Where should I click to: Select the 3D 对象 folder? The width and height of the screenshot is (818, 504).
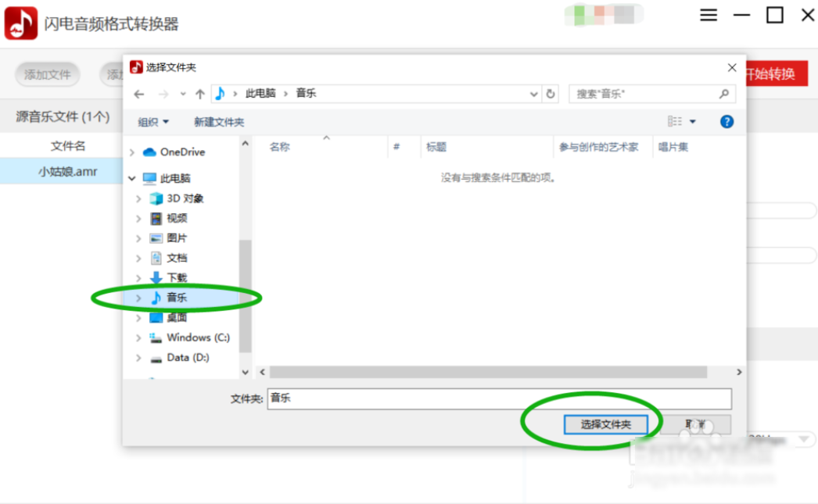pyautogui.click(x=185, y=198)
